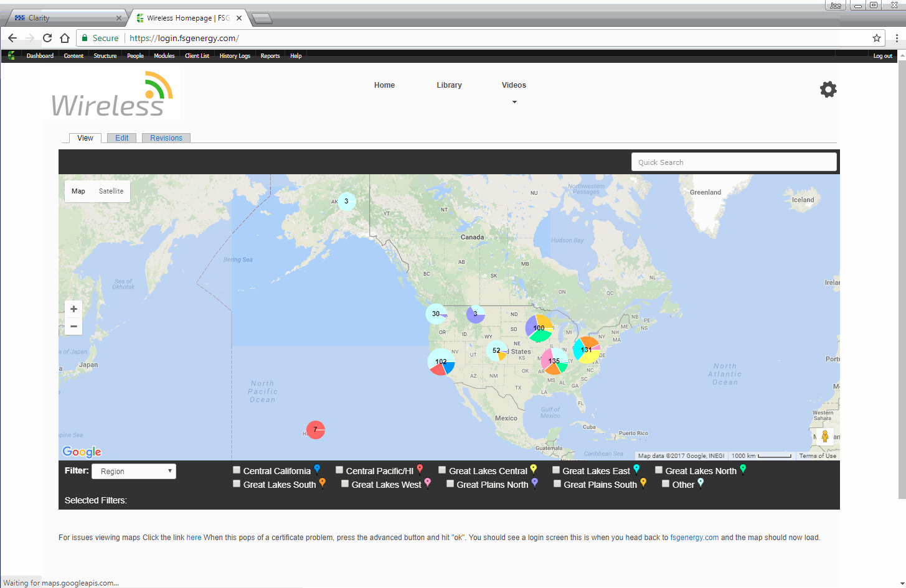Bookmark the page with the star icon

(x=877, y=38)
